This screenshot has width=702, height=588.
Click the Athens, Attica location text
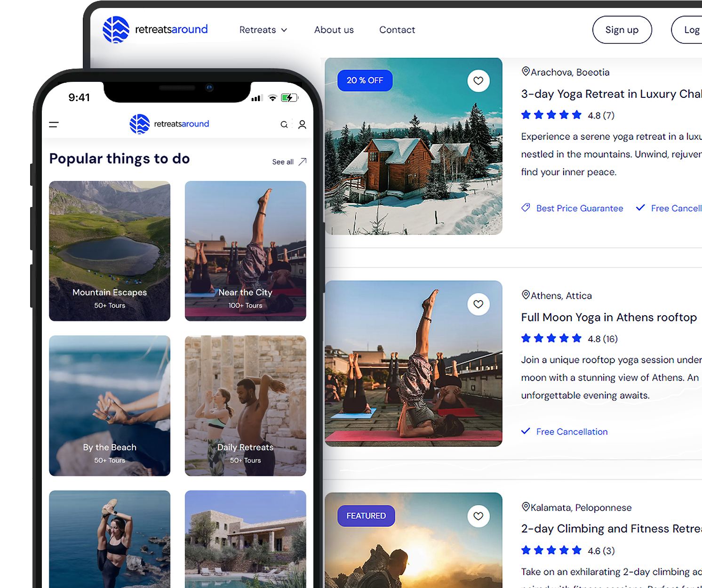[x=561, y=296]
